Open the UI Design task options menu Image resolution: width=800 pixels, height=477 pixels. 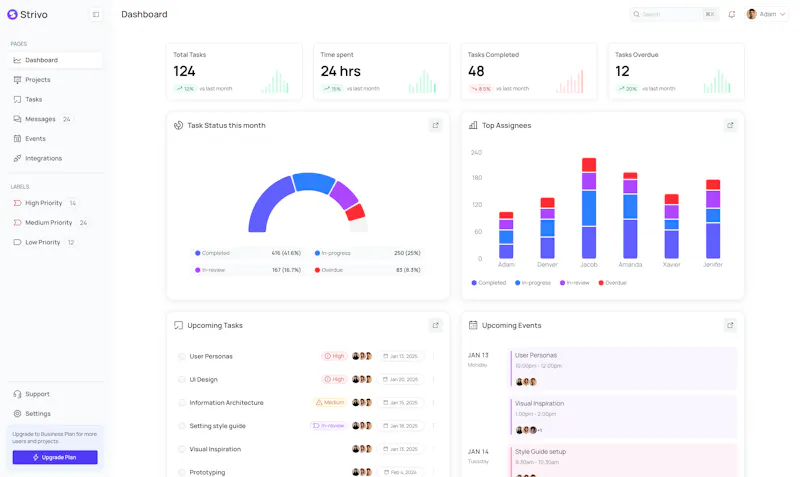433,380
